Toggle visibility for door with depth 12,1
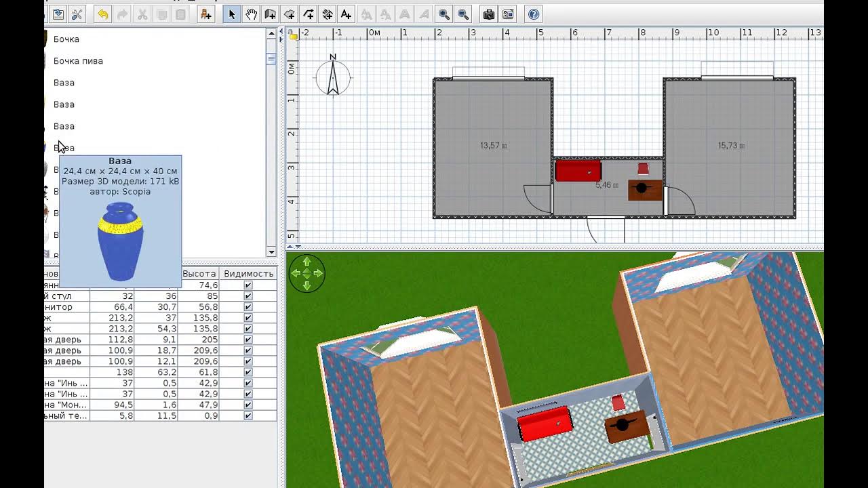Viewport: 868px width, 488px height. click(248, 361)
